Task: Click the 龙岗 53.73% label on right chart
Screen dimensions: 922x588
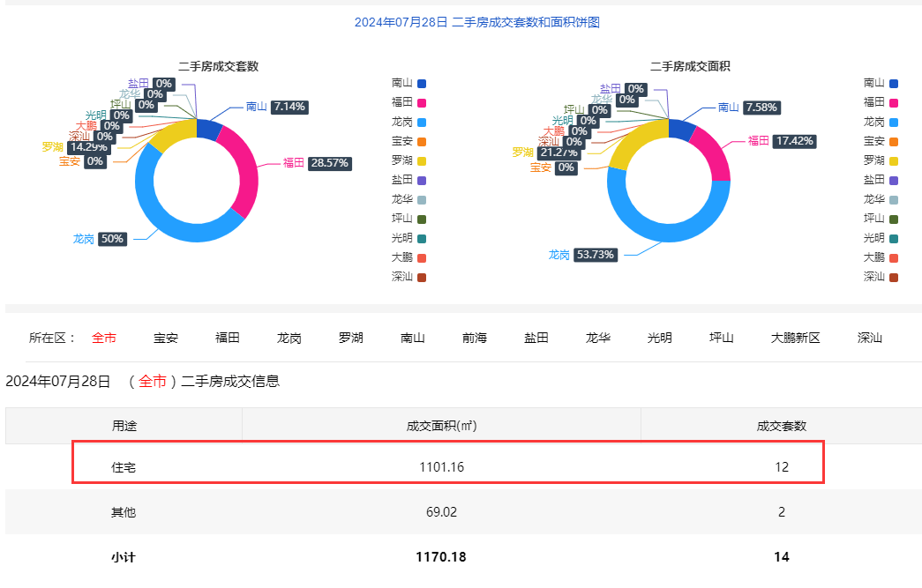Action: pos(582,255)
